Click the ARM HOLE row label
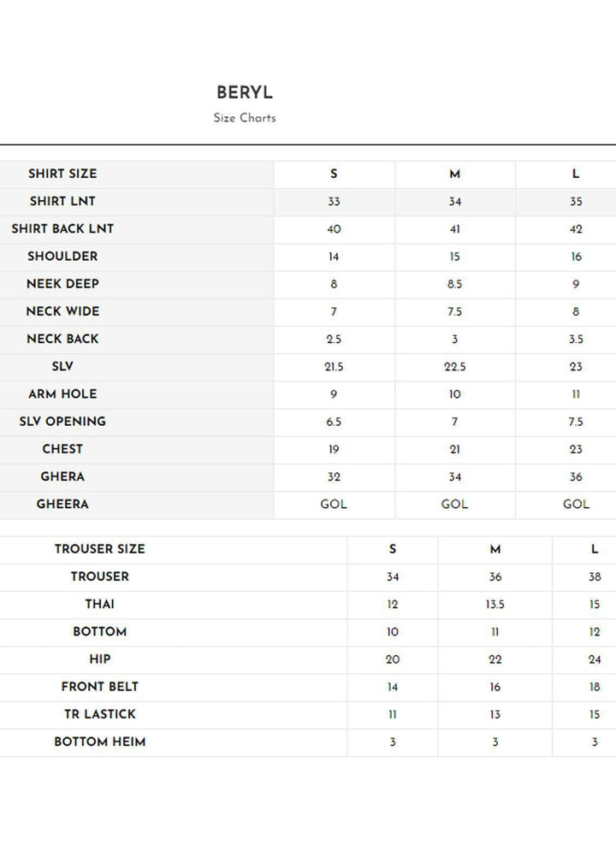This screenshot has height=857, width=616. tap(62, 393)
